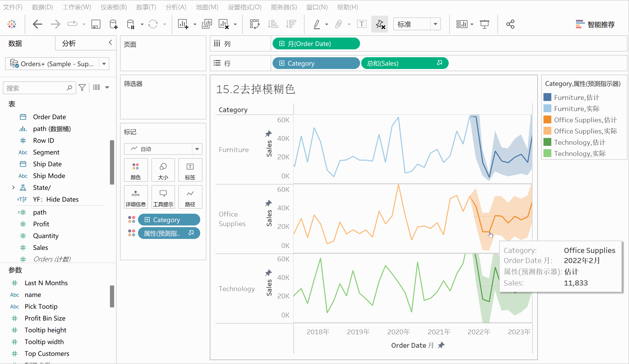The width and height of the screenshot is (629, 364).
Task: Open the Share workbook icon
Action: pyautogui.click(x=510, y=24)
